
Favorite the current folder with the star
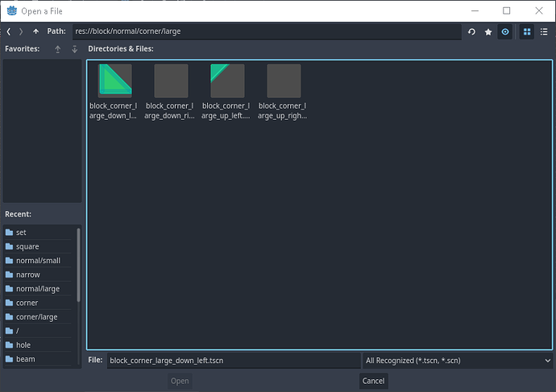pyautogui.click(x=488, y=32)
